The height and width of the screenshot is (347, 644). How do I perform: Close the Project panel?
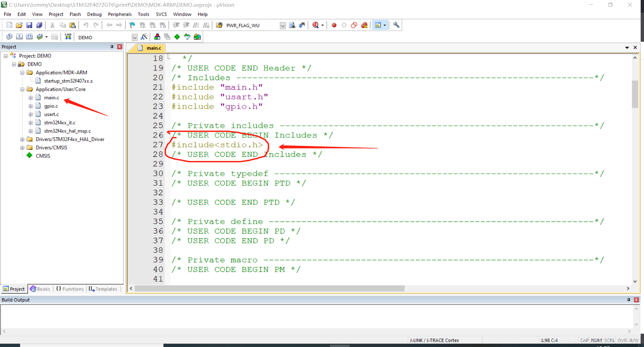119,47
